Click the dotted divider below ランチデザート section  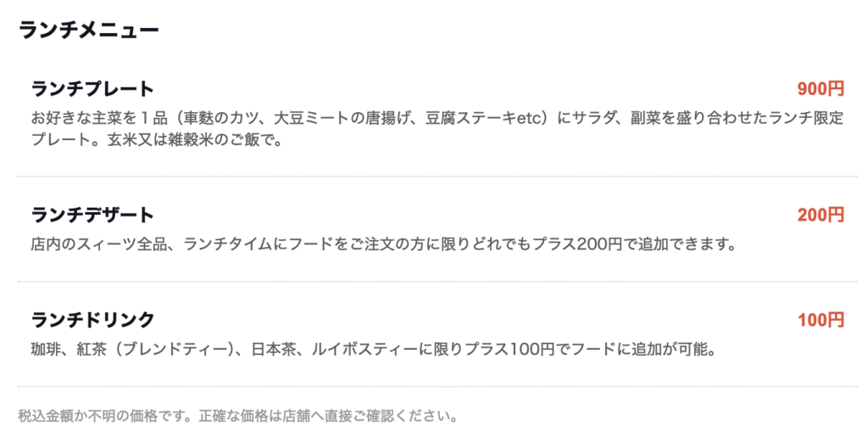click(437, 282)
